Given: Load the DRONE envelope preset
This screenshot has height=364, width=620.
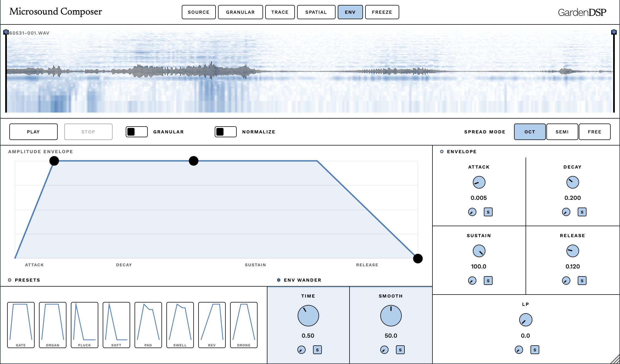Looking at the screenshot, I should (244, 325).
